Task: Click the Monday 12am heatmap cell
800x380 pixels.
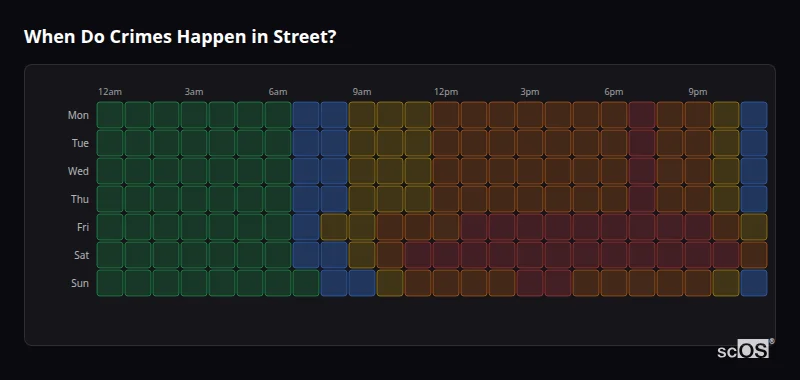Action: [110, 115]
